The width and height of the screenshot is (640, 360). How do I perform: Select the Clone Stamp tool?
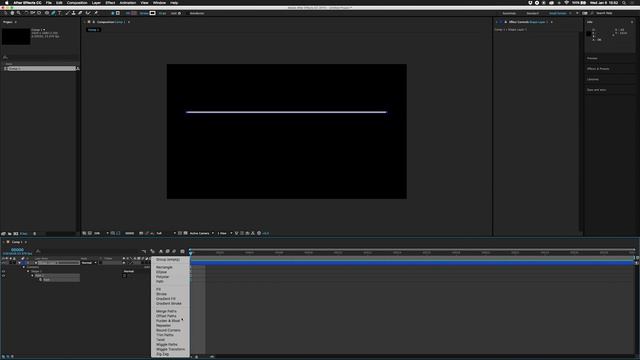point(73,13)
